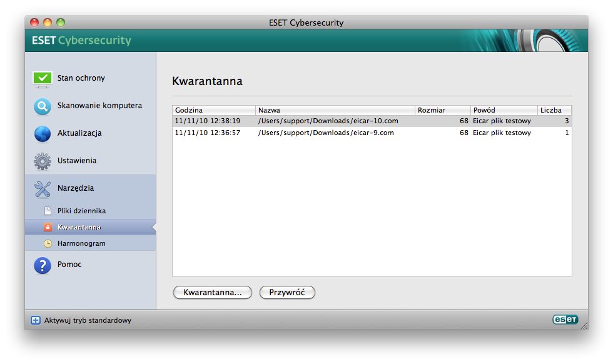The image size is (613, 364).
Task: Click the Pliki dziennika document icon
Action: 48,211
